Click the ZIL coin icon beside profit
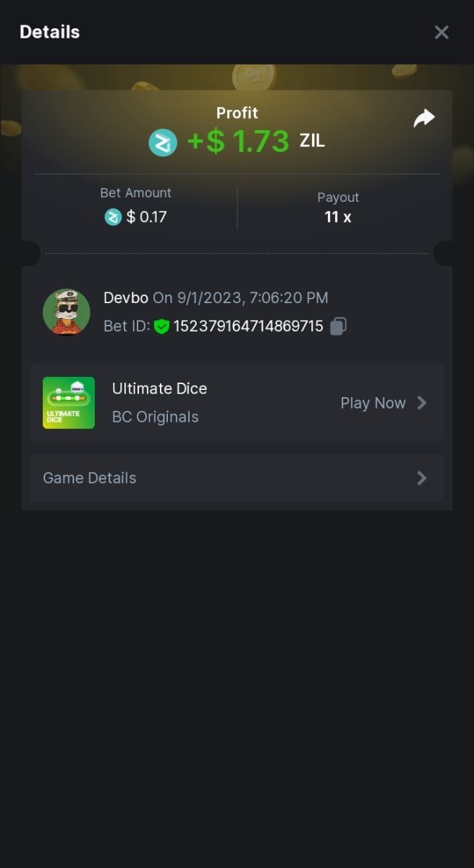The width and height of the screenshot is (474, 868). pyautogui.click(x=163, y=142)
